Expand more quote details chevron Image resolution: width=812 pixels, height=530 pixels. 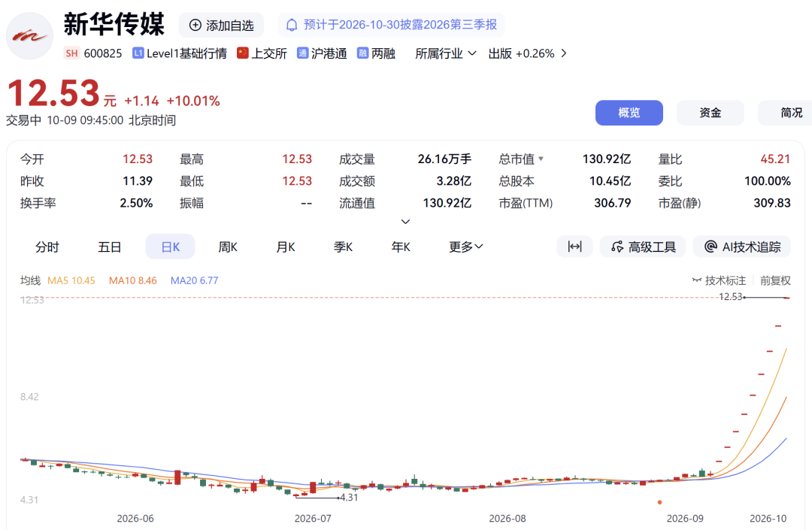tap(406, 222)
